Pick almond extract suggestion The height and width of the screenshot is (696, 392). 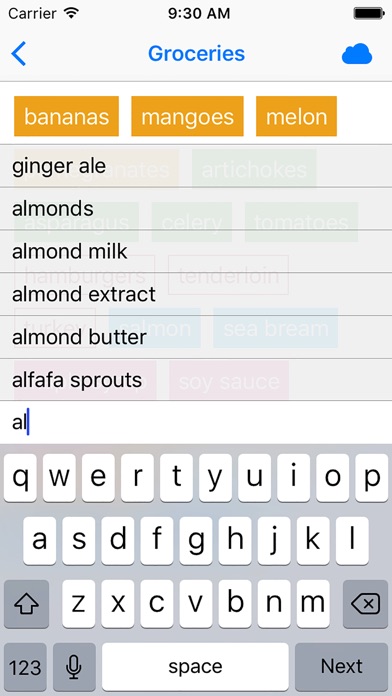coord(196,294)
